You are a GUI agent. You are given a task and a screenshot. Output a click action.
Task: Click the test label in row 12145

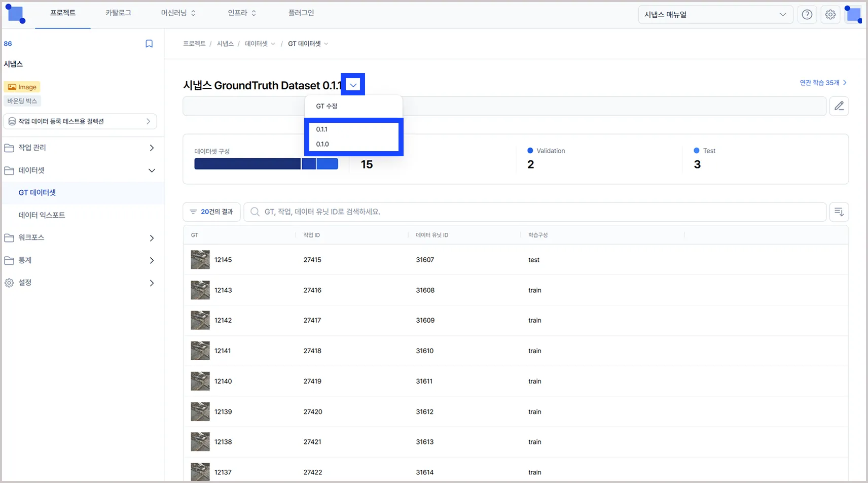534,260
